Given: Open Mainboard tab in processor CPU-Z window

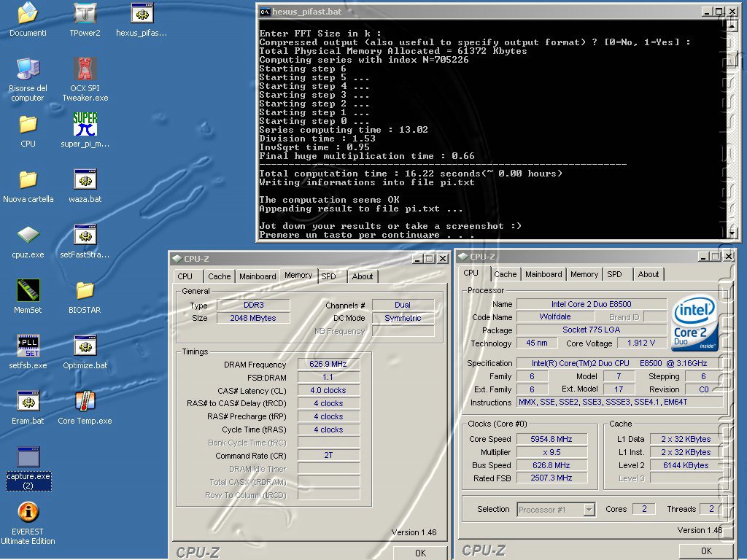Looking at the screenshot, I should 543,274.
